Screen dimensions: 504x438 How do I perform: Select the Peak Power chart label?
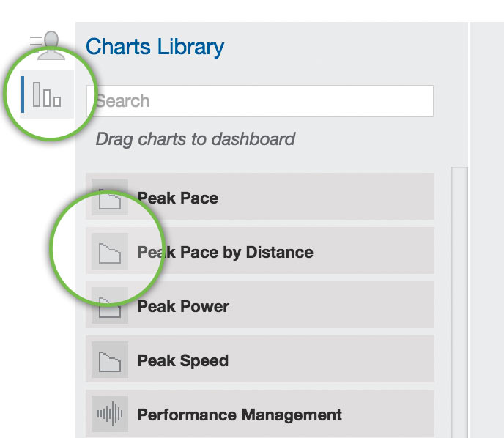click(183, 306)
